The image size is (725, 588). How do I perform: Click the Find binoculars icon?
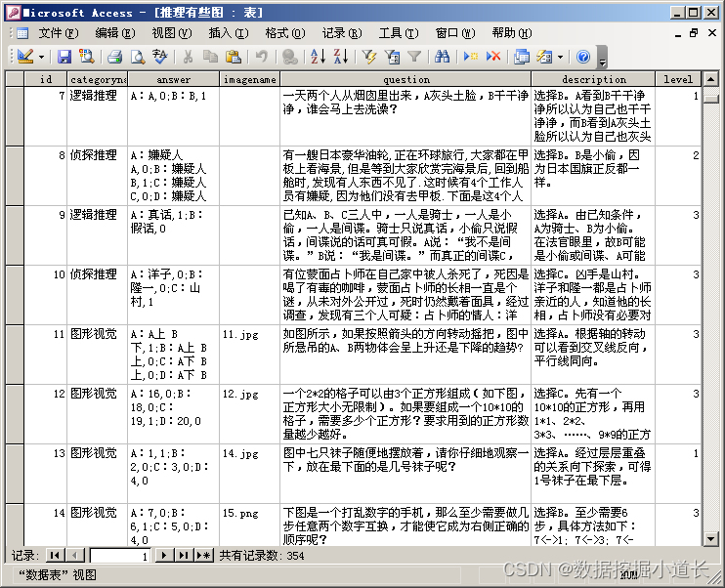(x=442, y=57)
